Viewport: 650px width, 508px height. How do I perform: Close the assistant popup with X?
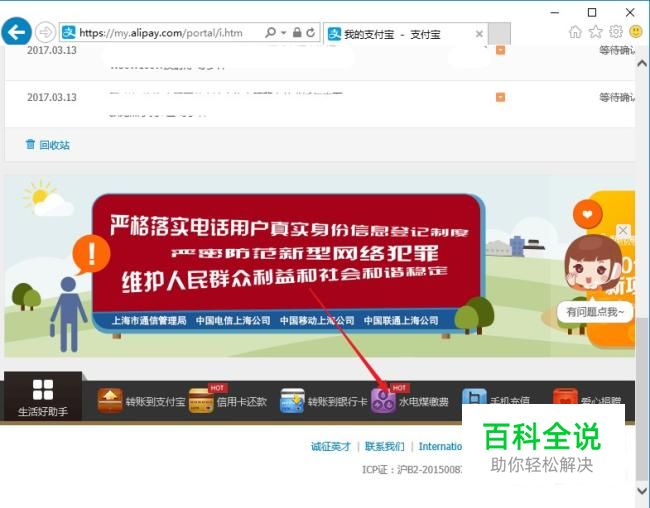(623, 231)
